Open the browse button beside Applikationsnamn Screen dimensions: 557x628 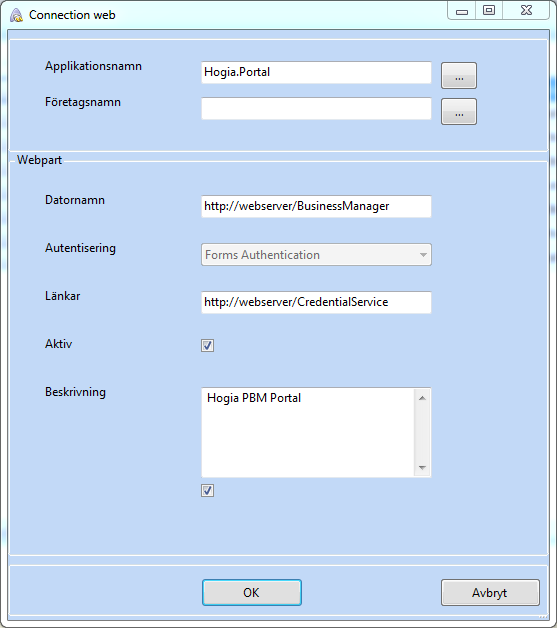click(x=459, y=75)
